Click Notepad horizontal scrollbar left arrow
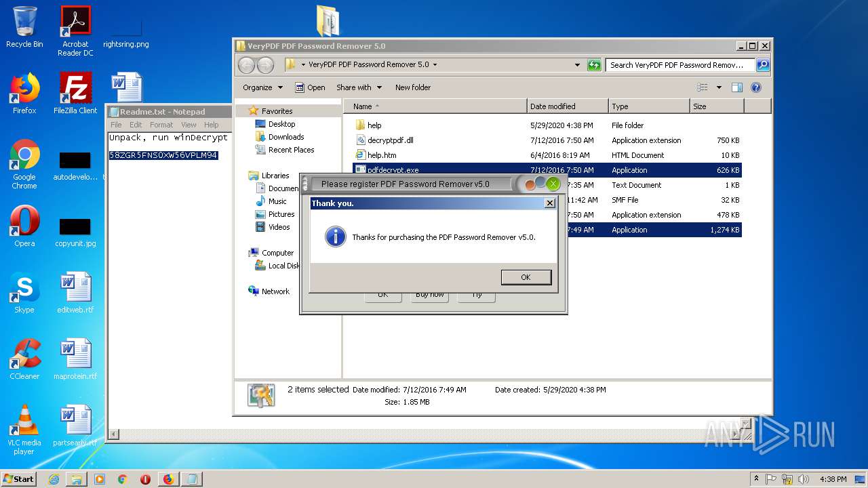 click(x=114, y=434)
